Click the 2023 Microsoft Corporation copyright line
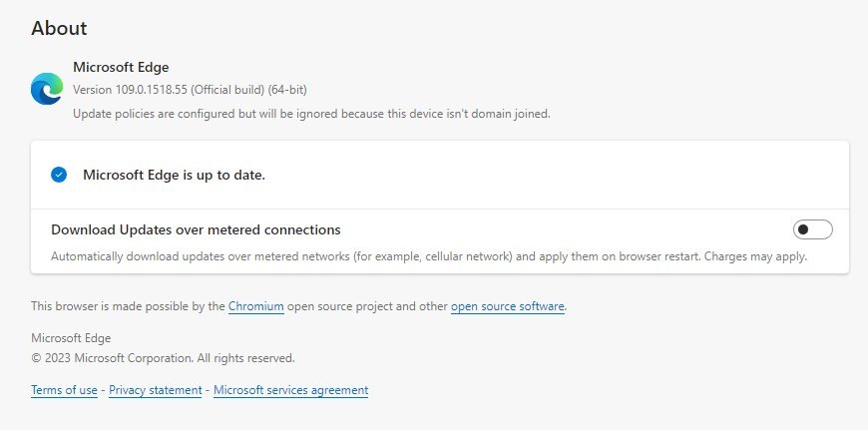This screenshot has height=430, width=868. point(163,357)
